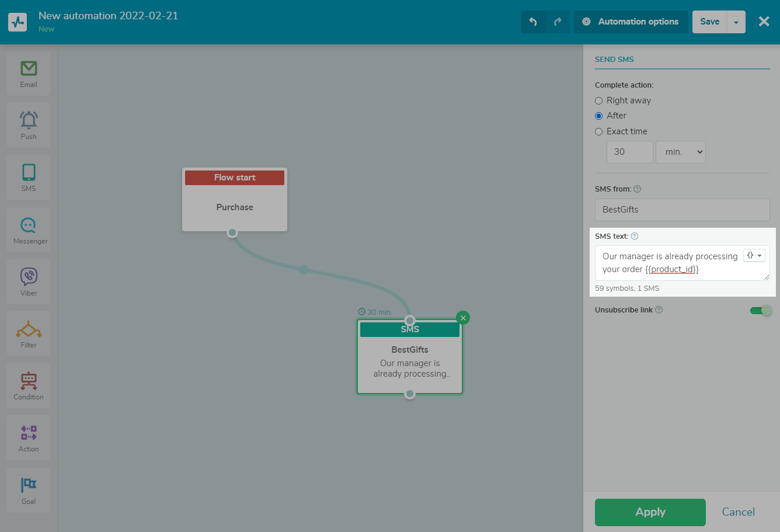Remove the SMS block using its X
The width and height of the screenshot is (780, 532).
[x=463, y=318]
